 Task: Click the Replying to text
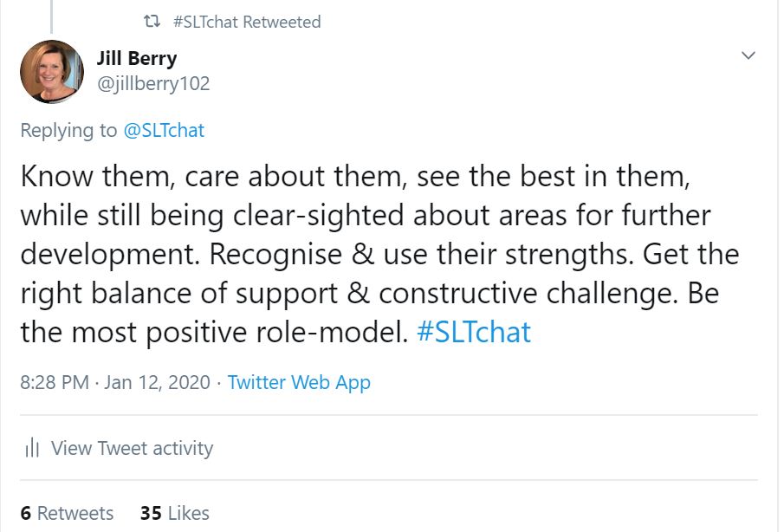[69, 130]
